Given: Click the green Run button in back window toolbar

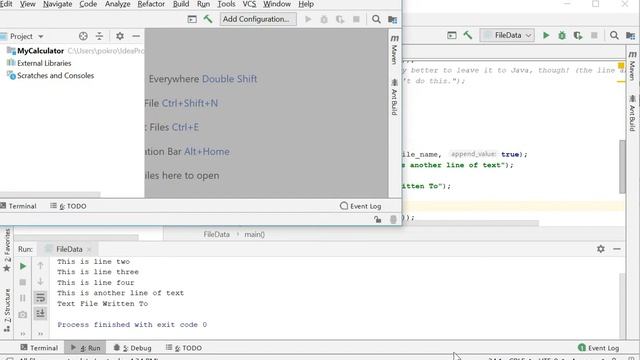Looking at the screenshot, I should coord(546,36).
